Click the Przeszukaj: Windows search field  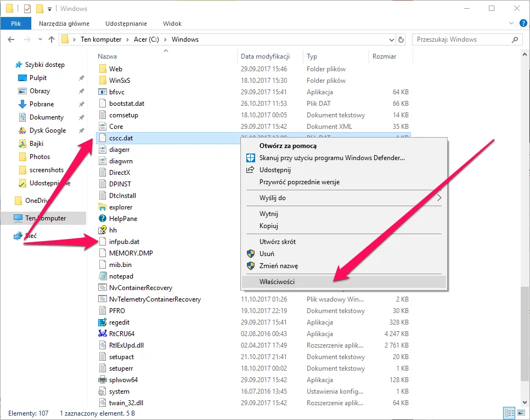pyautogui.click(x=463, y=39)
